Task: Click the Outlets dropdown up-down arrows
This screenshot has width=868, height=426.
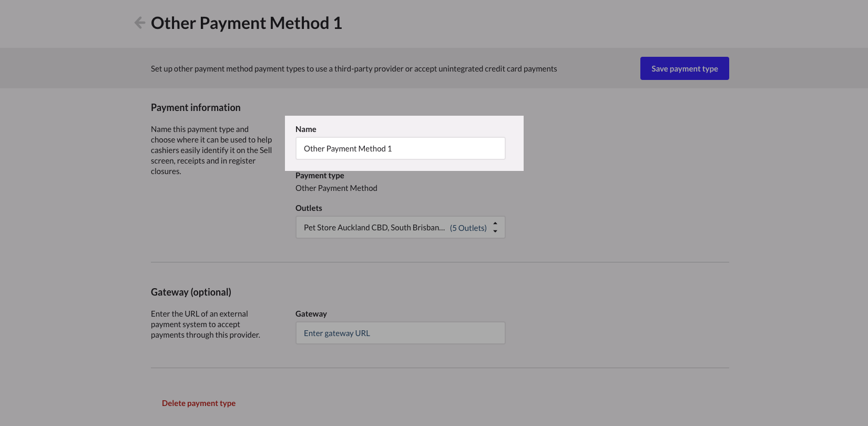Action: point(495,227)
